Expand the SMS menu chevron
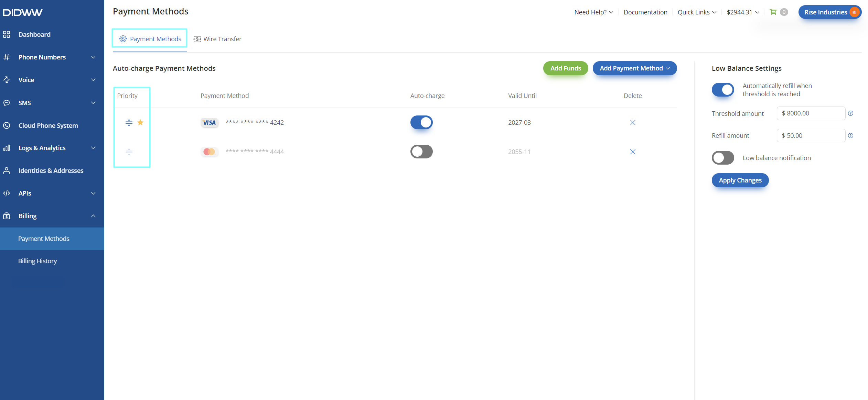 [93, 103]
